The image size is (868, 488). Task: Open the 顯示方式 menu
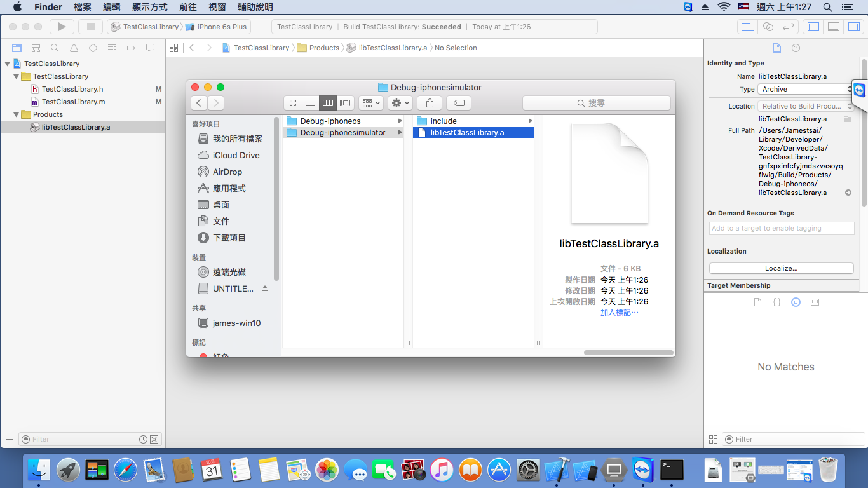[150, 7]
